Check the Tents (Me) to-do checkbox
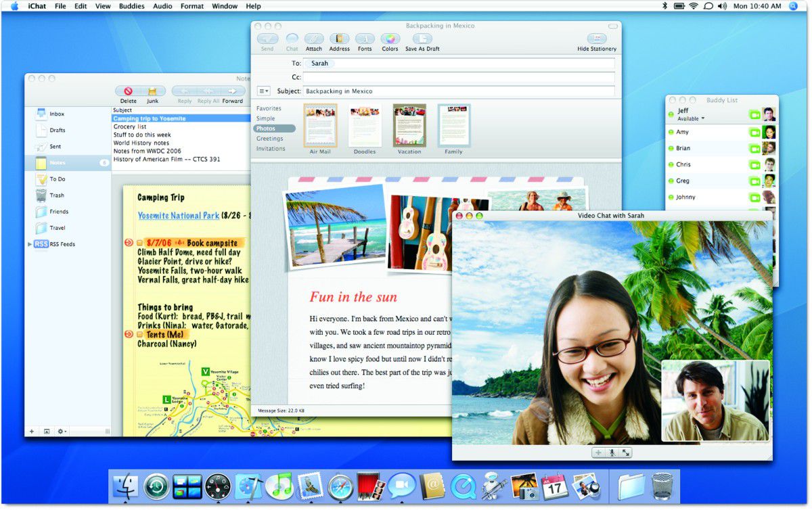The width and height of the screenshot is (812, 510). (x=140, y=334)
